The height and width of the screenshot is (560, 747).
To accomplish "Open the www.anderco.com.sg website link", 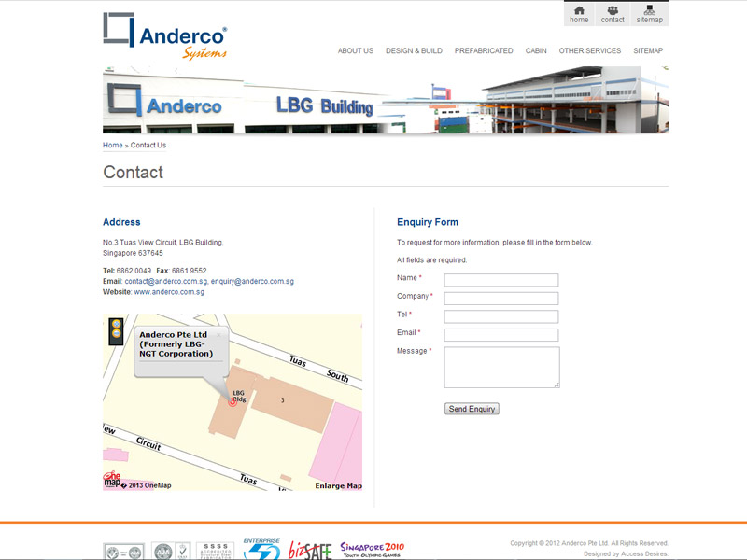I will tap(169, 292).
